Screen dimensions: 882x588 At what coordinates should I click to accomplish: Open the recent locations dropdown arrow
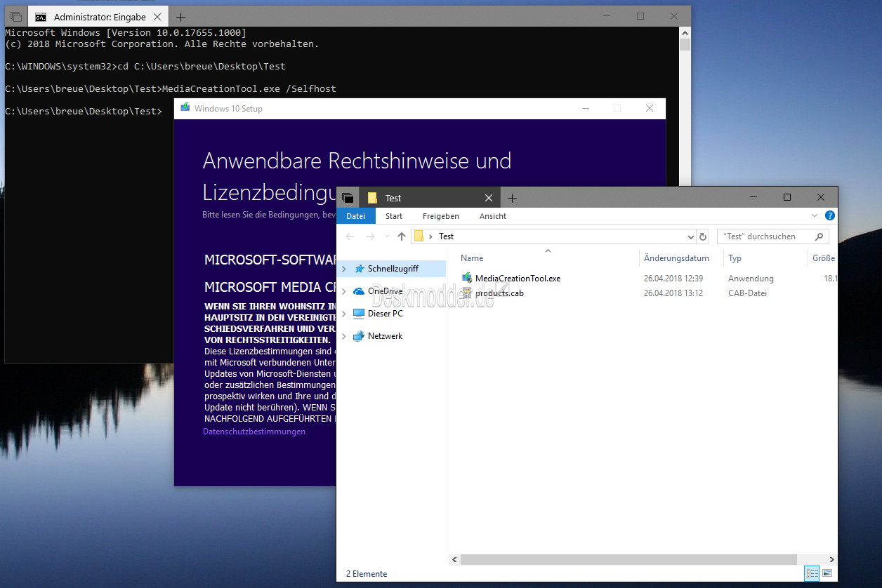pos(386,236)
